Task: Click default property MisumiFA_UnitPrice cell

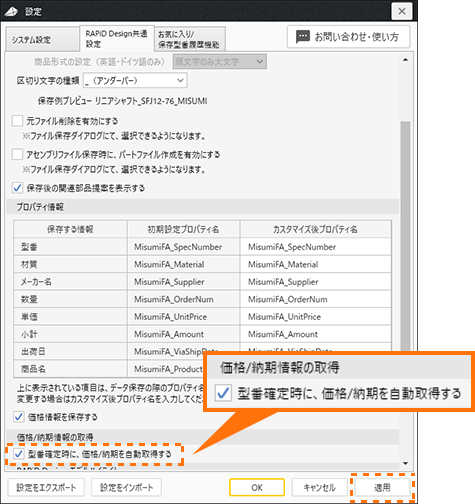Action: coord(183,316)
